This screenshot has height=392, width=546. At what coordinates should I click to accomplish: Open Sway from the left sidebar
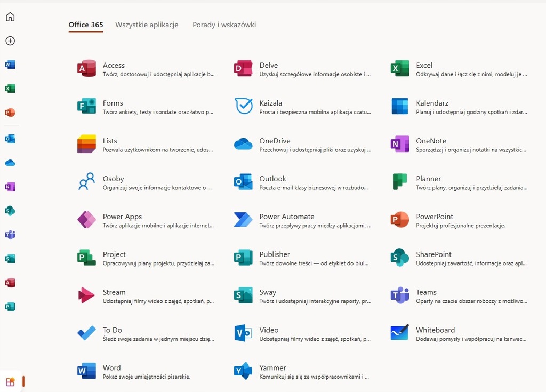point(10,259)
